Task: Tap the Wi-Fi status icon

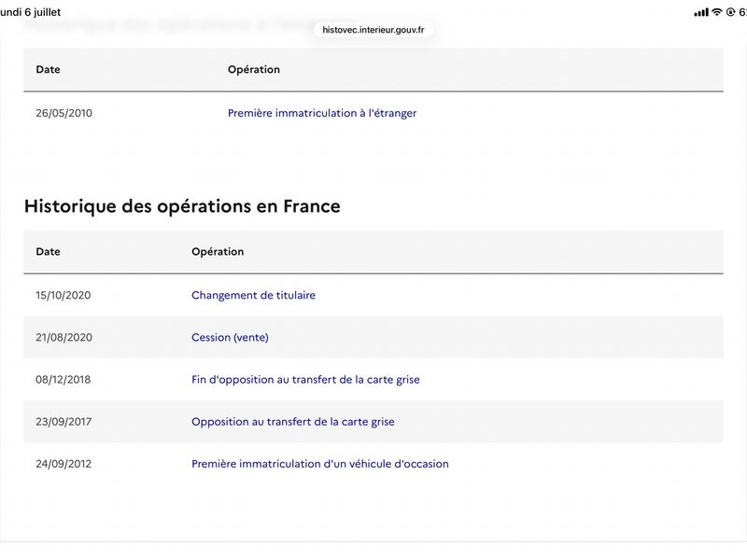Action: click(x=716, y=12)
